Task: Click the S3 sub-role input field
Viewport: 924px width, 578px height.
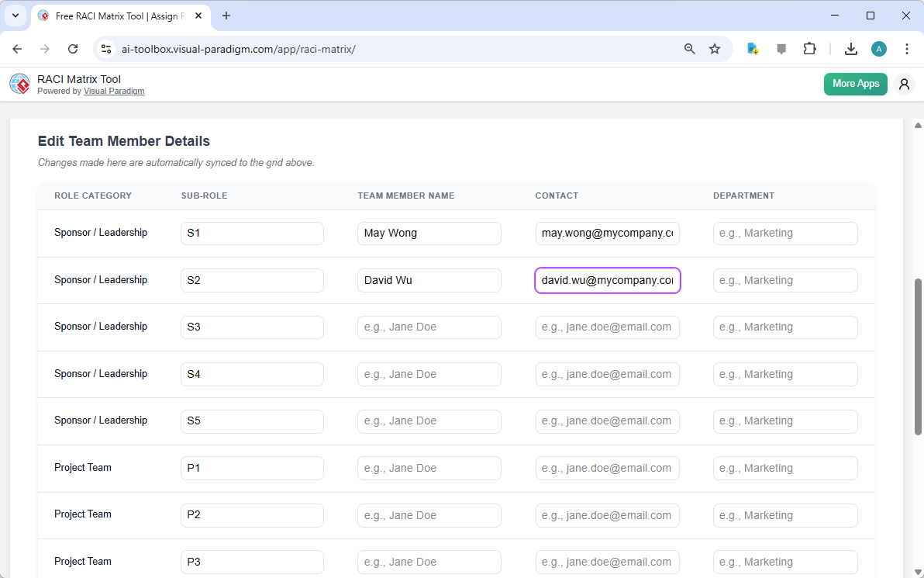Action: click(x=252, y=327)
